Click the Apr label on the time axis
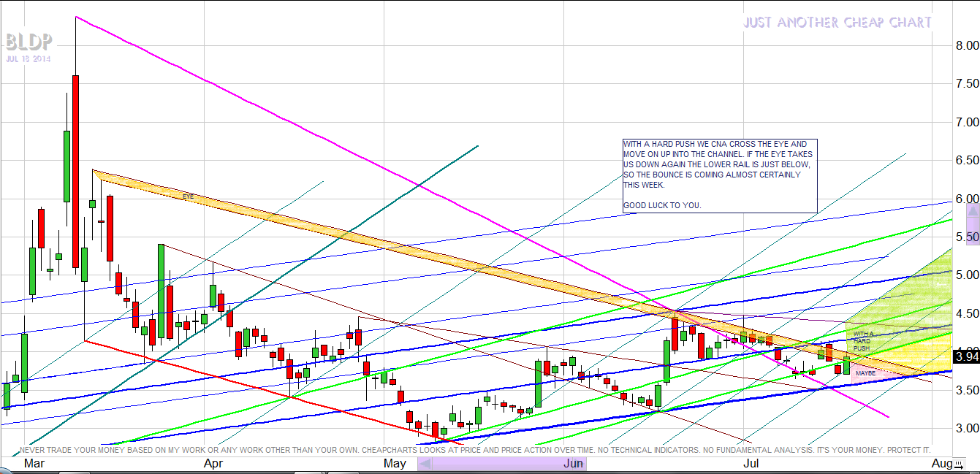Image resolution: width=980 pixels, height=474 pixels. coord(213,464)
